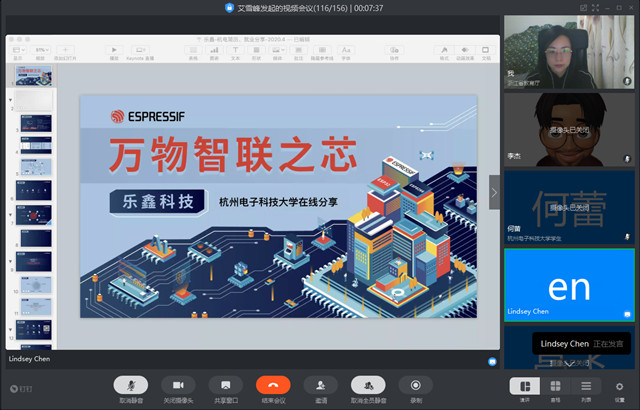Select 何蕾's participant video tile
Viewport: 640px width, 410px height.
(x=569, y=207)
